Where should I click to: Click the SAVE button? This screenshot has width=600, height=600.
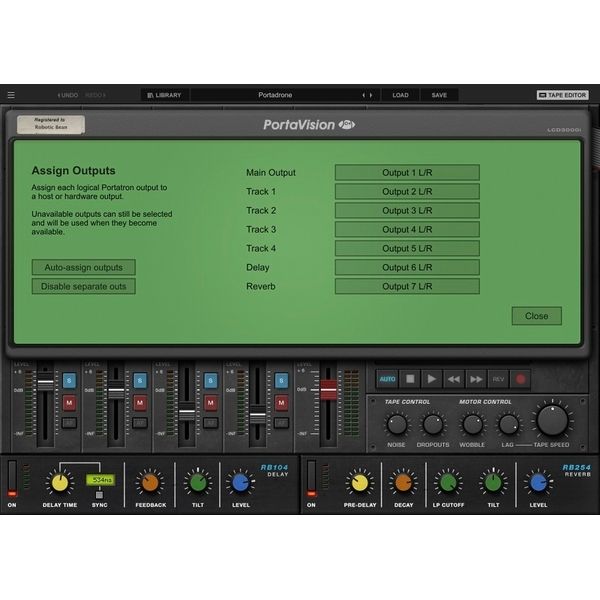[439, 95]
